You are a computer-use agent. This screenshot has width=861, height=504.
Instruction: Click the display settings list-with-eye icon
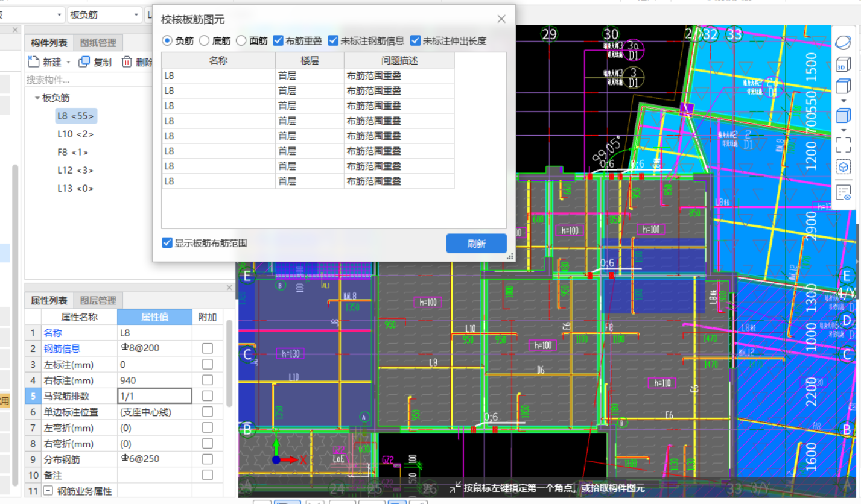coord(843,192)
